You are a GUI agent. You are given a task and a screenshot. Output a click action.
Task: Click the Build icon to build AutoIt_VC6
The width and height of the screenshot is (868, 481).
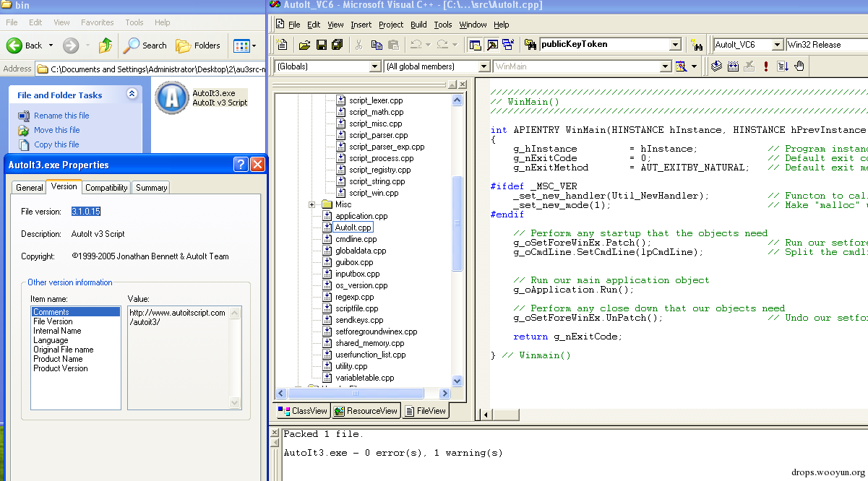pos(731,65)
